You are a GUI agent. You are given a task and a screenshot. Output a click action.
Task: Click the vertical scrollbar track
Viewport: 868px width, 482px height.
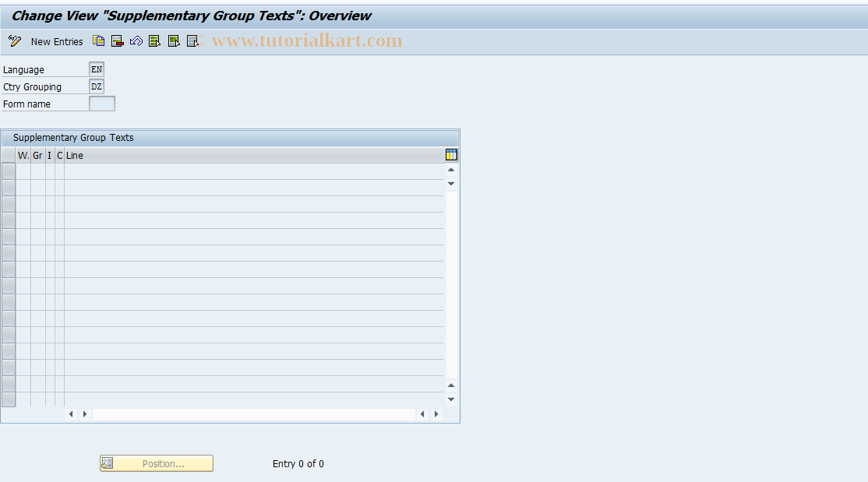pos(451,284)
